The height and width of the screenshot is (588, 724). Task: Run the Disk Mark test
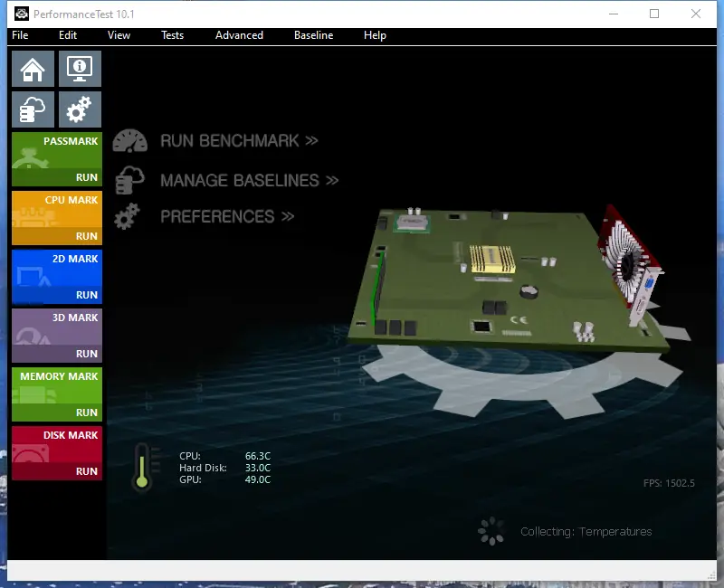pyautogui.click(x=57, y=471)
